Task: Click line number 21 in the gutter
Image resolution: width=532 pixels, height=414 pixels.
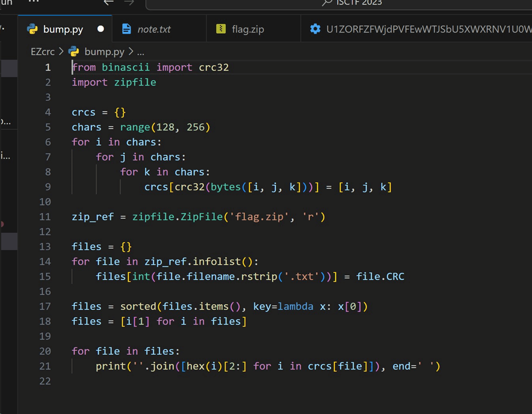Action: 45,366
